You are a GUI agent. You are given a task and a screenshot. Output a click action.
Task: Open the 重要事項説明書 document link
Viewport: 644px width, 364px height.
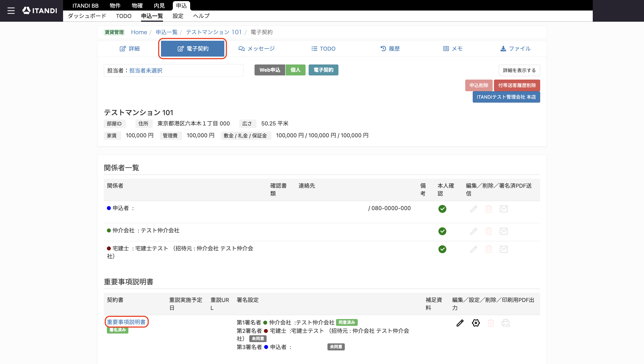126,322
